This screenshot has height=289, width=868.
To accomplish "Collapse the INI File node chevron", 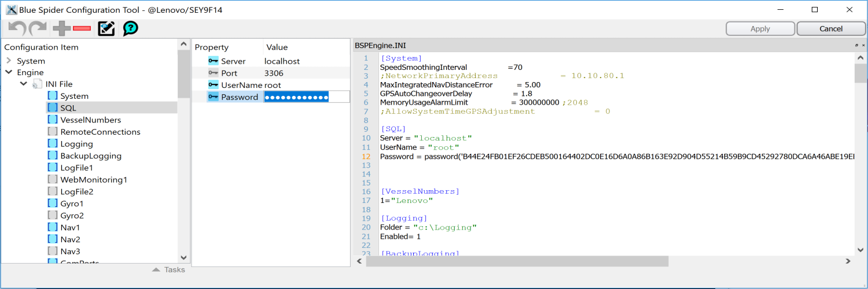I will tap(24, 84).
